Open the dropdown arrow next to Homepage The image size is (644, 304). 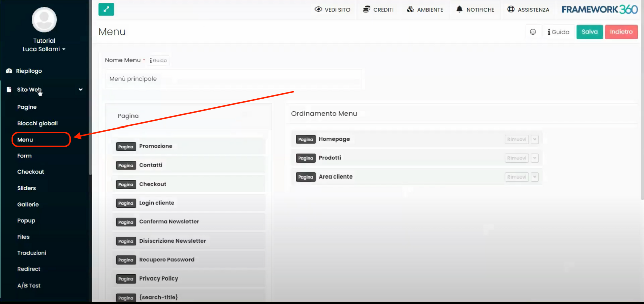click(534, 139)
